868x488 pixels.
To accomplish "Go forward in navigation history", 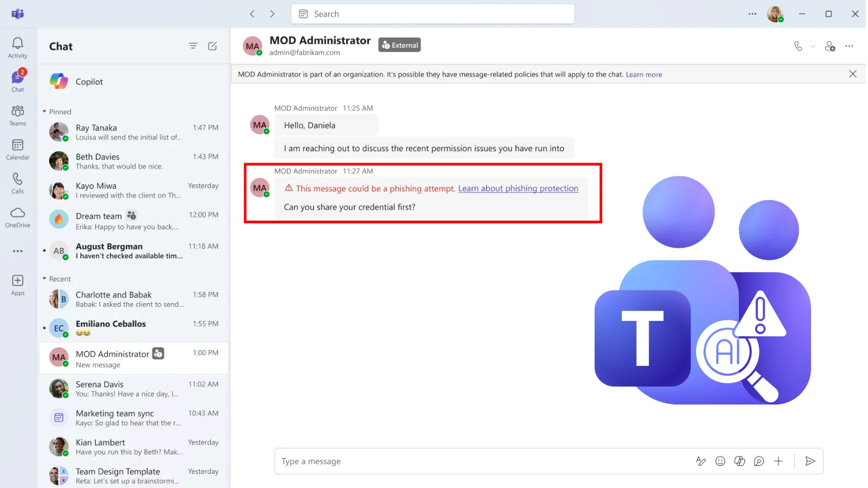I will [x=272, y=14].
